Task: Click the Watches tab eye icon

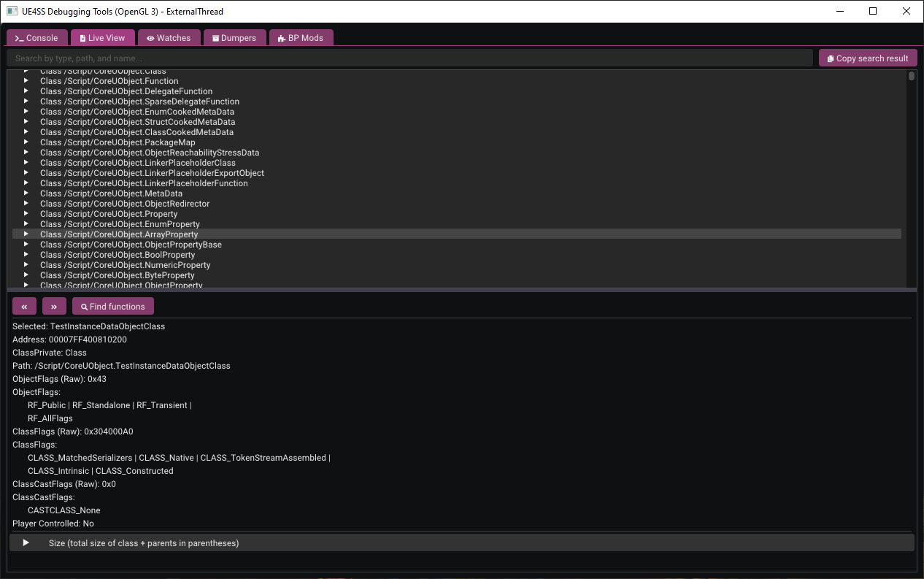Action: click(150, 38)
